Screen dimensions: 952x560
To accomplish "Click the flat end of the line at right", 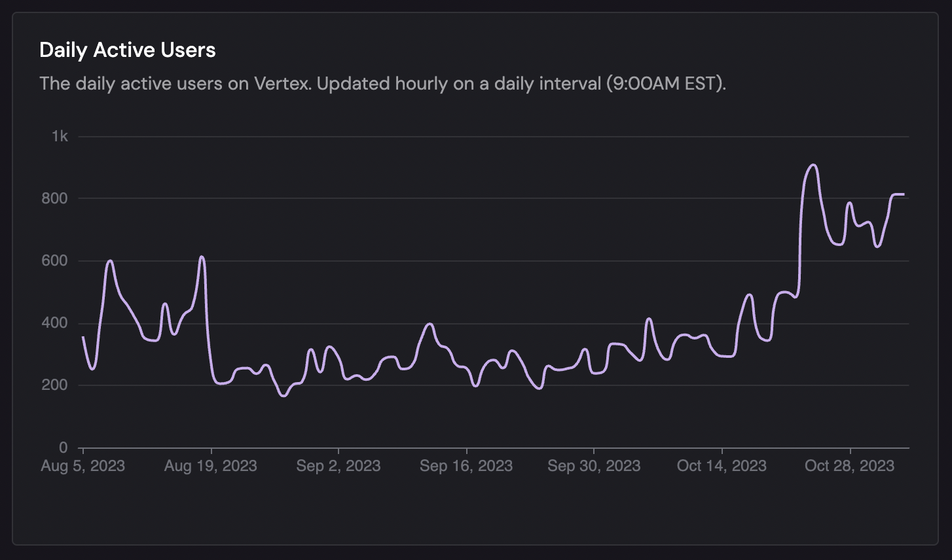I will click(x=899, y=194).
